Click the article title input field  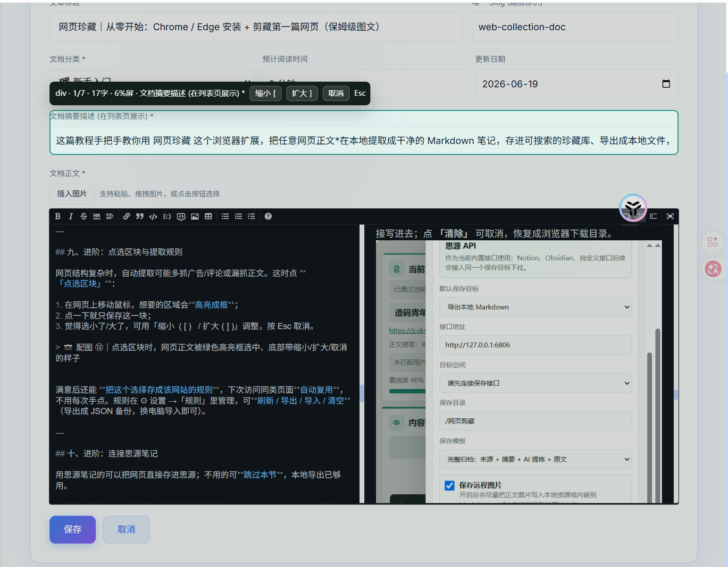click(x=256, y=27)
